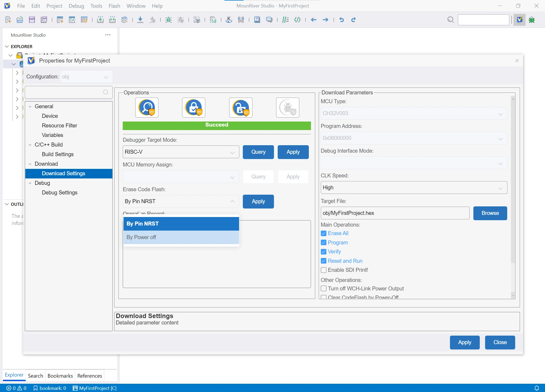Click the chat bubble toolbar icon

coord(269,20)
